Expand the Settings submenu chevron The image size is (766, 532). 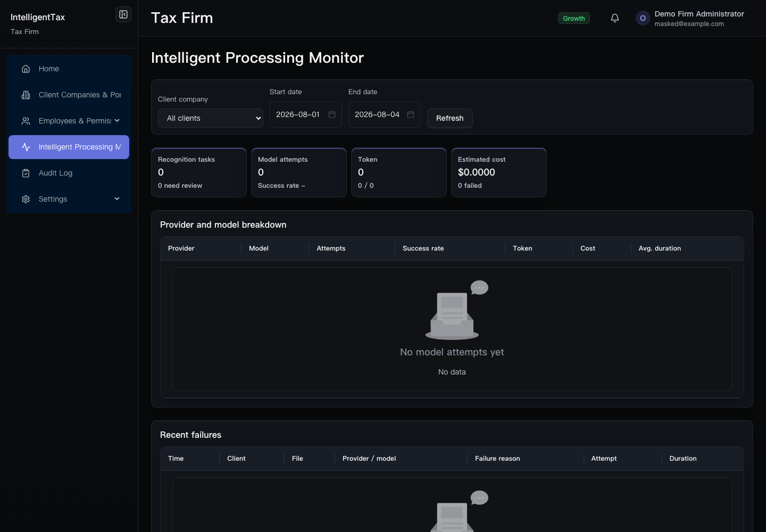(117, 199)
